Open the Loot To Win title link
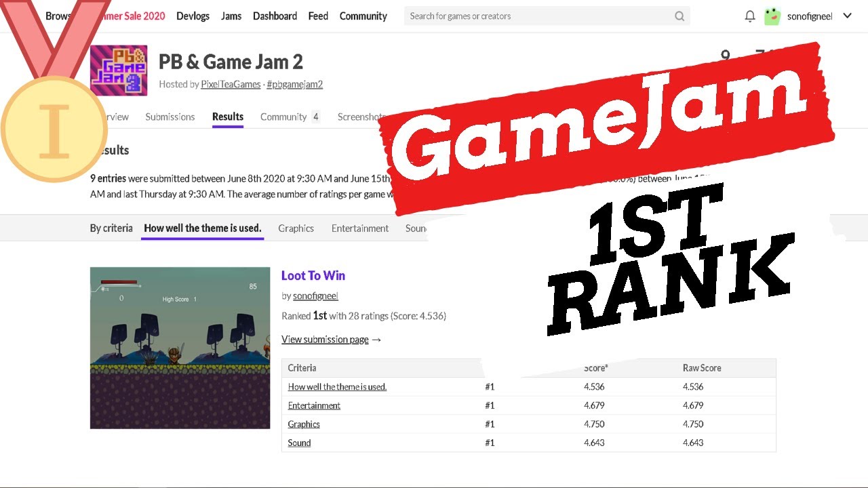The width and height of the screenshot is (868, 488). [313, 275]
